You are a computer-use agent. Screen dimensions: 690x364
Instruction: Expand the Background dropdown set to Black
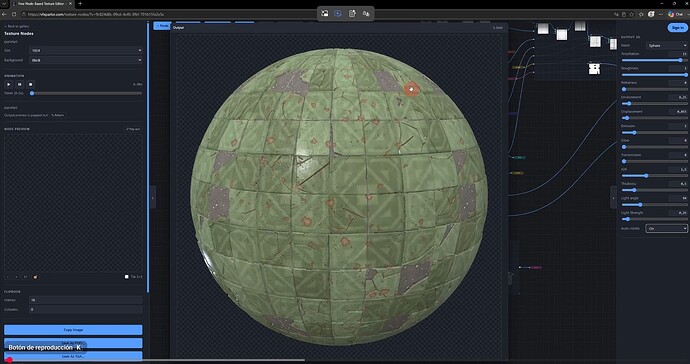tap(86, 60)
